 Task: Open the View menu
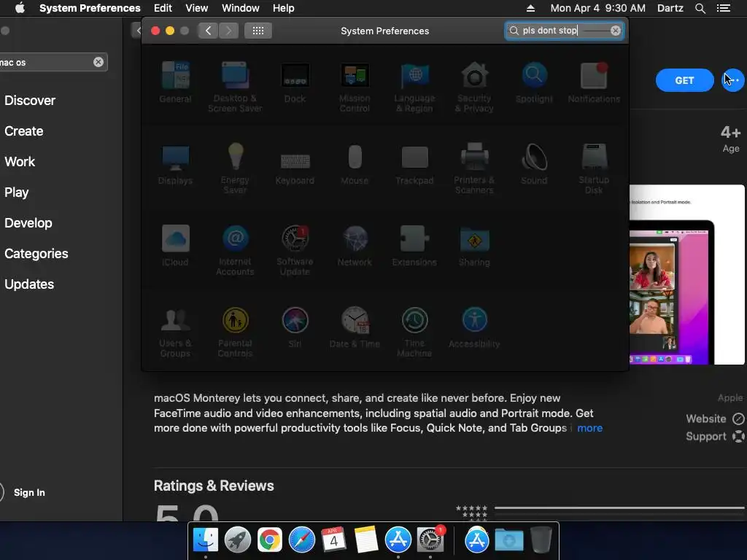[196, 8]
